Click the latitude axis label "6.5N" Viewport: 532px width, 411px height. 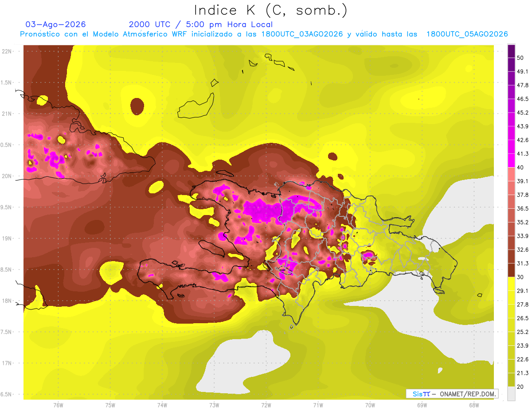click(x=6, y=394)
